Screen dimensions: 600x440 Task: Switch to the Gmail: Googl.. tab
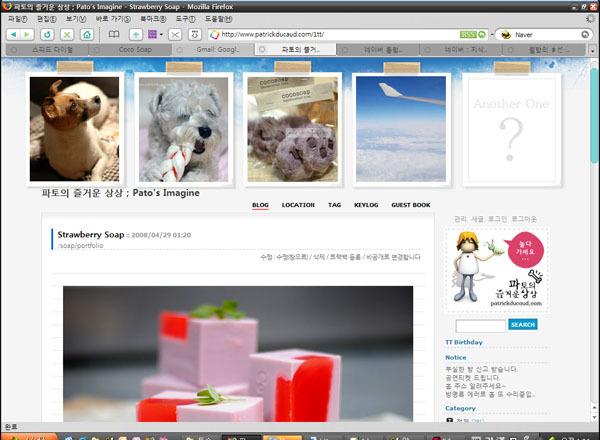point(213,49)
